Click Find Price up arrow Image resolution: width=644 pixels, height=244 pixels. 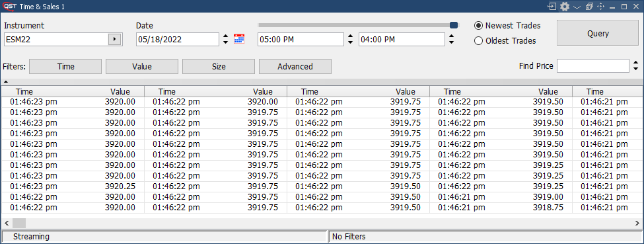click(636, 63)
